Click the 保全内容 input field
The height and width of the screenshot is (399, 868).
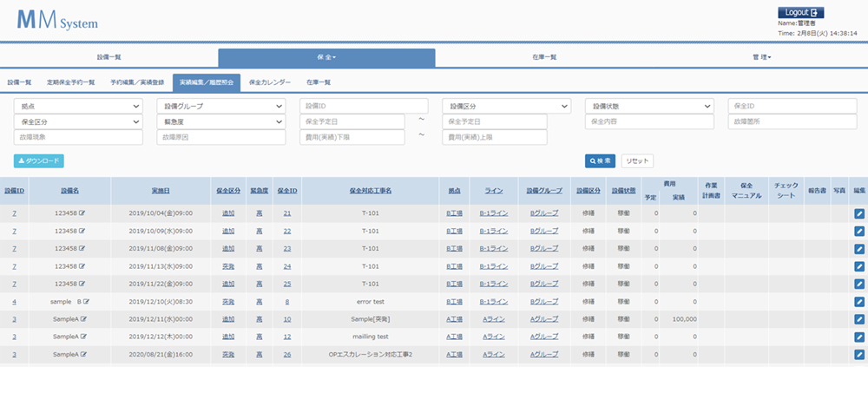coord(649,121)
